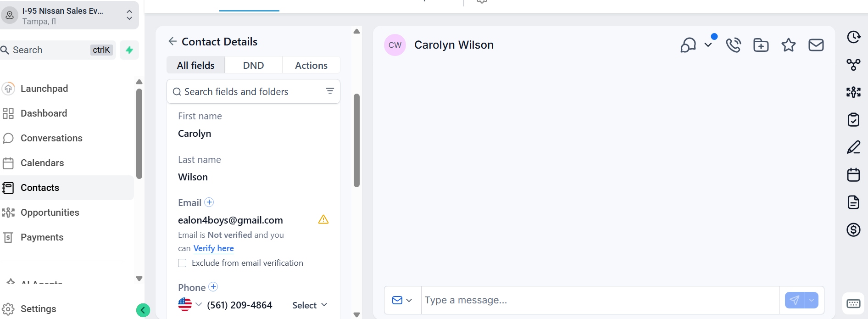
Task: Open the calendar icon in right sidebar
Action: pos(853,175)
